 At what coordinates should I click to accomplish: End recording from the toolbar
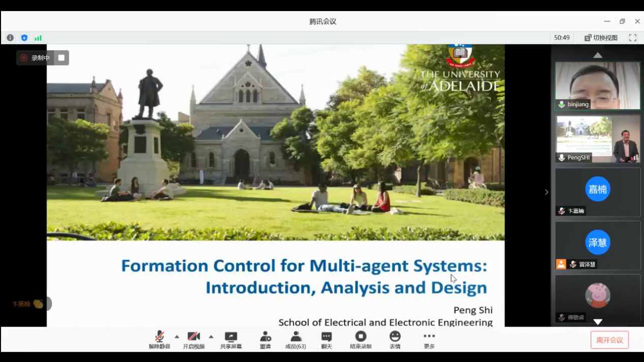click(x=360, y=340)
